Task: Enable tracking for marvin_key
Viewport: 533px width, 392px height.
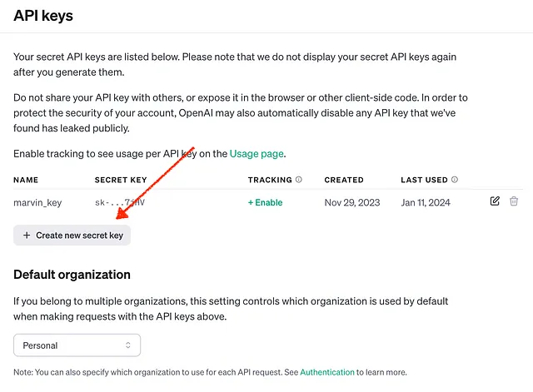Action: (x=265, y=202)
